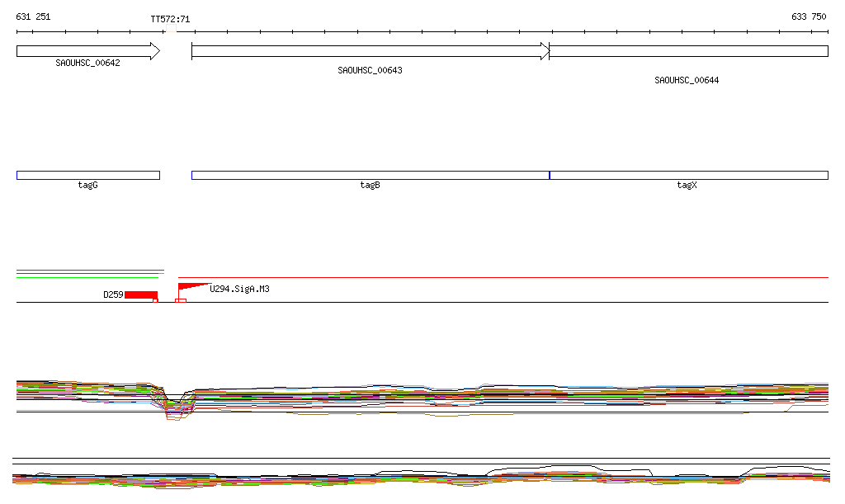Viewport: 845px width, 504px height.
Task: Select the blue tagB annotation box
Action: 370,175
